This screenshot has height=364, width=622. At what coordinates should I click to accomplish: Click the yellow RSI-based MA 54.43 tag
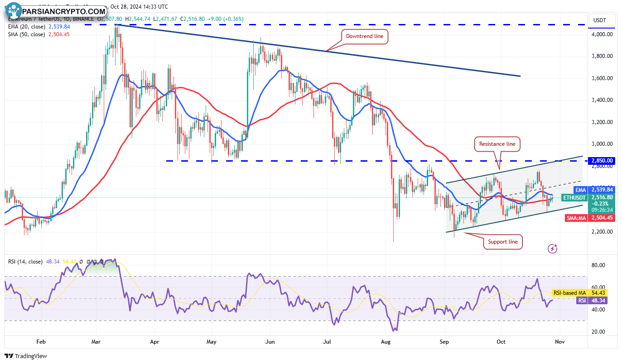tap(579, 293)
